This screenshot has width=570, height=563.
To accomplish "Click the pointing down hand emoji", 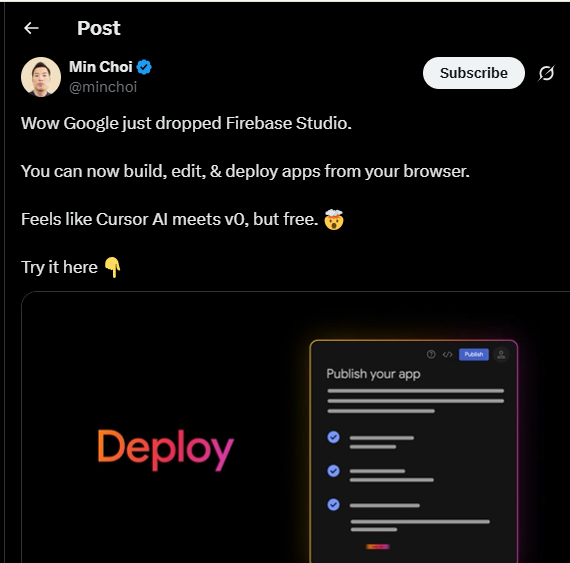I will 113,267.
